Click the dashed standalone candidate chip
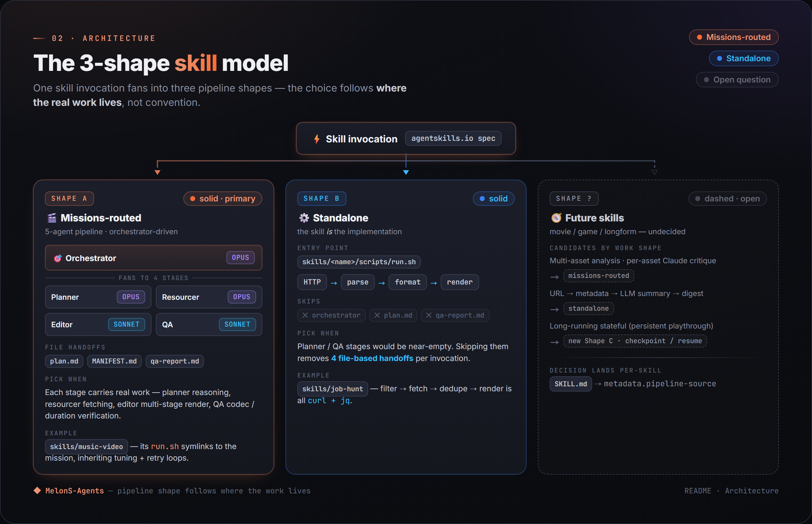Image resolution: width=812 pixels, height=524 pixels. coord(588,308)
